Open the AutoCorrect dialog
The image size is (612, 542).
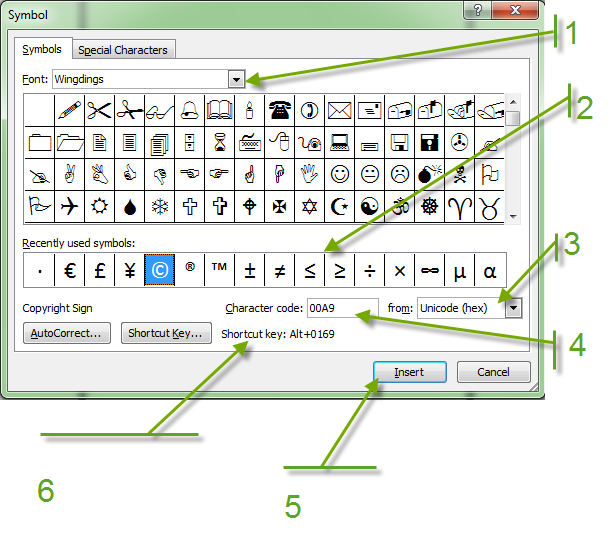(x=67, y=333)
